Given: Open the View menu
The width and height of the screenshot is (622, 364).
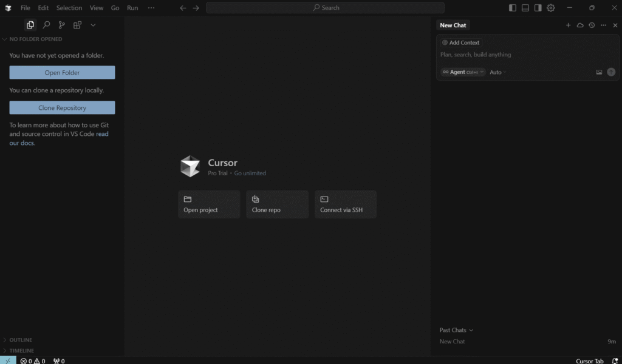Looking at the screenshot, I should pyautogui.click(x=97, y=7).
